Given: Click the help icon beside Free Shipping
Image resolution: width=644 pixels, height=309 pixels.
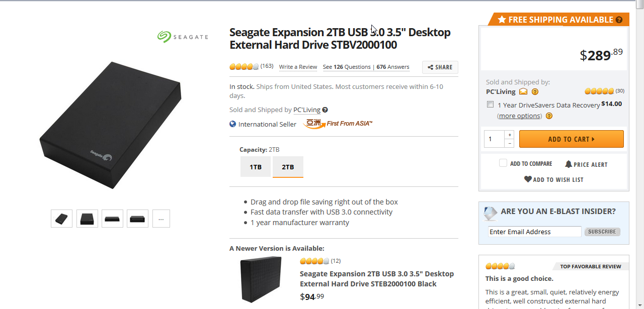Looking at the screenshot, I should [x=619, y=20].
